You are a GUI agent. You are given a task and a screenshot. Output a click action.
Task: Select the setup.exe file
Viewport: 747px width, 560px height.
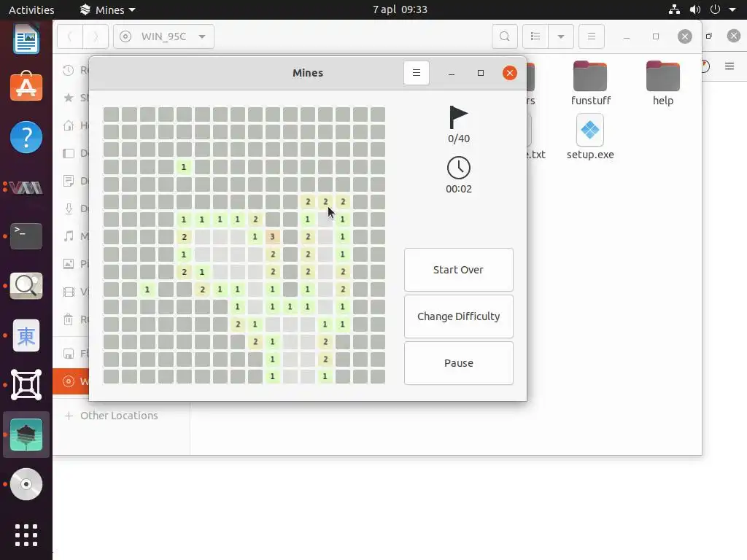coord(589,137)
